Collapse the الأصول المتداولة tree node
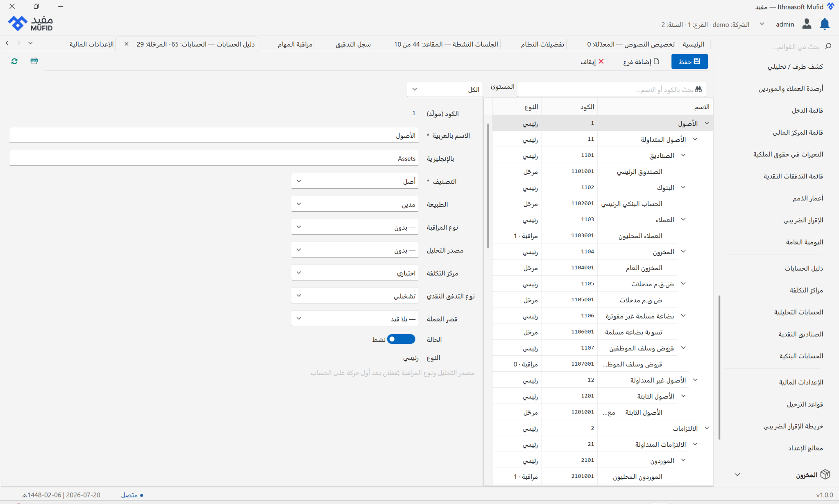 tap(695, 139)
